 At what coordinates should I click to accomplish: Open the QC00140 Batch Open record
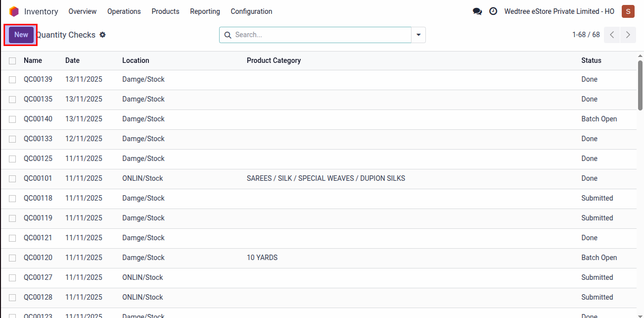pos(38,119)
